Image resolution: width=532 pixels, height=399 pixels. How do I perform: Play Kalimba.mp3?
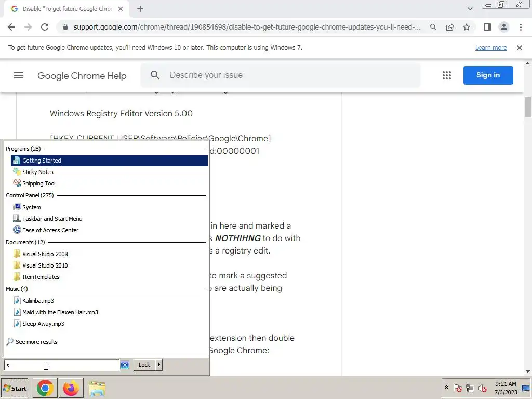click(x=109, y=301)
